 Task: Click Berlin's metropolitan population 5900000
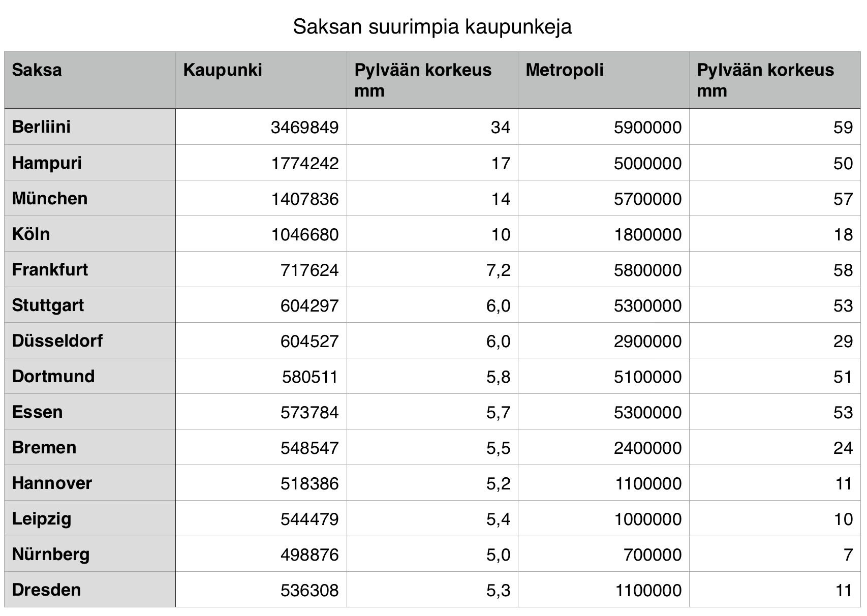647,127
